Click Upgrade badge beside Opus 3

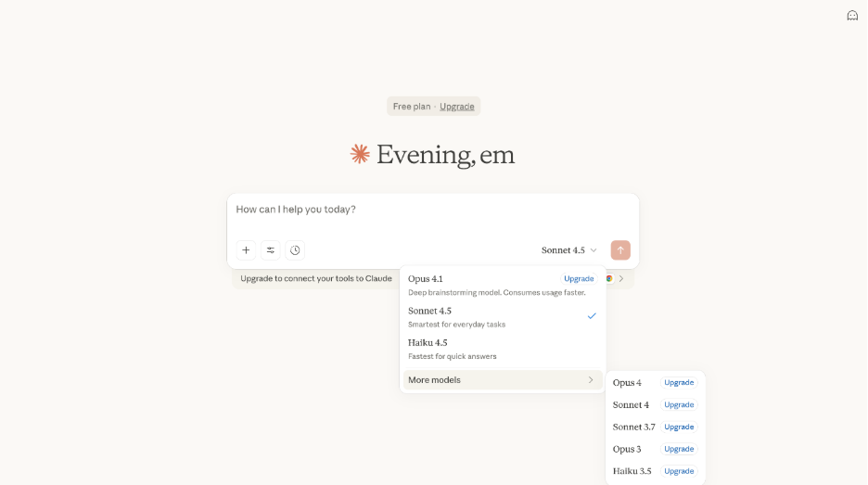[x=679, y=449]
